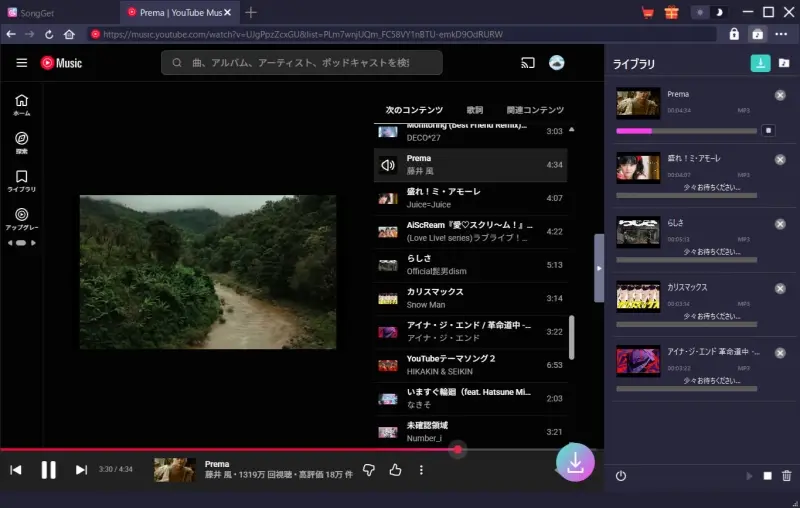Toggle the YouTube Music hamburger menu
The image size is (800, 508).
(21, 63)
